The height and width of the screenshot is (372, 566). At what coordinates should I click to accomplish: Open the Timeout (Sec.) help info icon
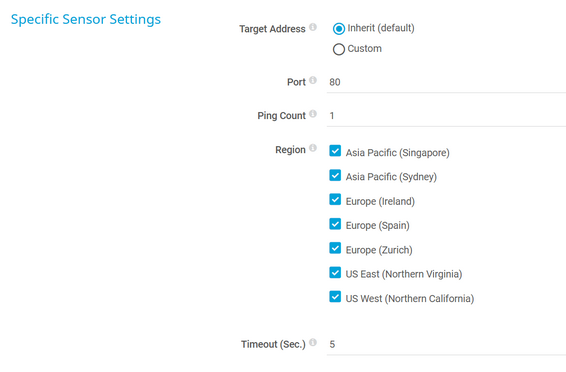coord(313,342)
